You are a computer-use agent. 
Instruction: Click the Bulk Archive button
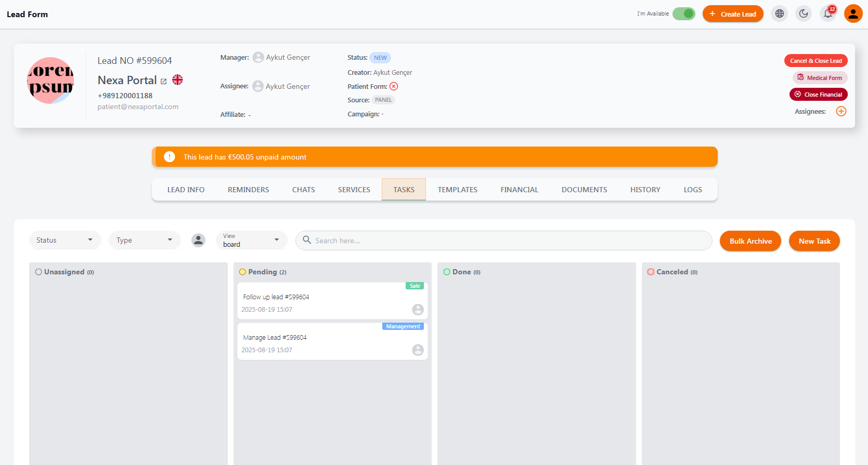(750, 241)
